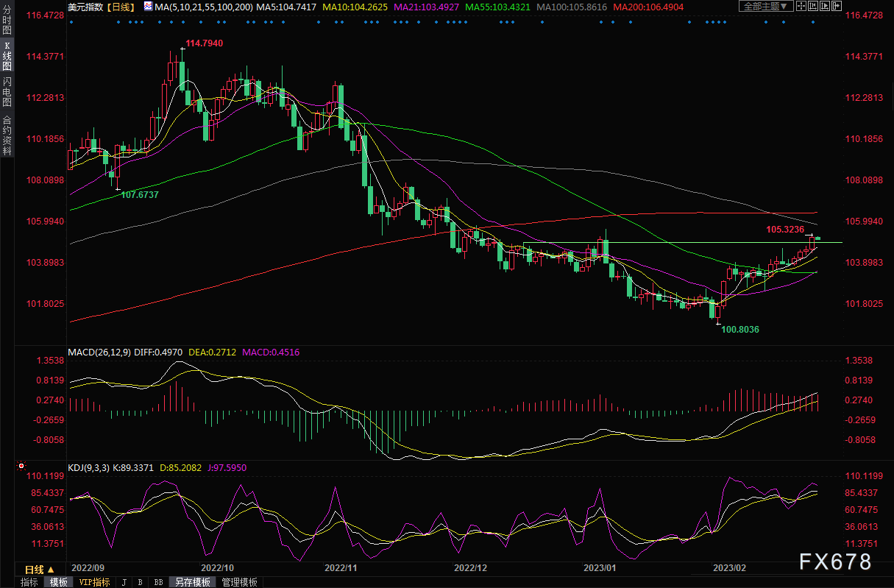Image resolution: width=894 pixels, height=588 pixels.
Task: Click the red alert icon beside the KDJ label
Action: point(21,467)
